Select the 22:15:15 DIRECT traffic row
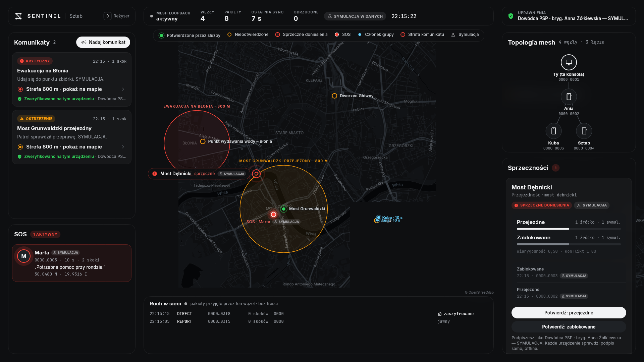The width and height of the screenshot is (644, 362). 319,314
